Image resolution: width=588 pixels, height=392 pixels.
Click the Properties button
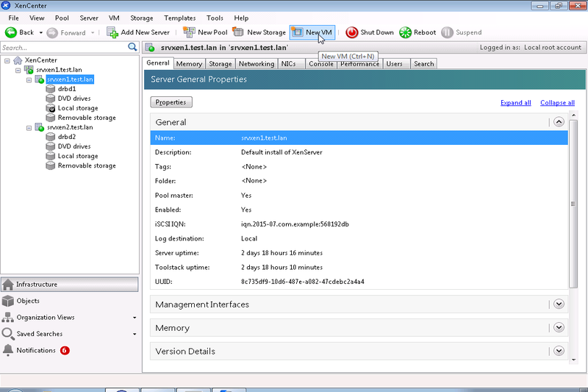pos(171,102)
